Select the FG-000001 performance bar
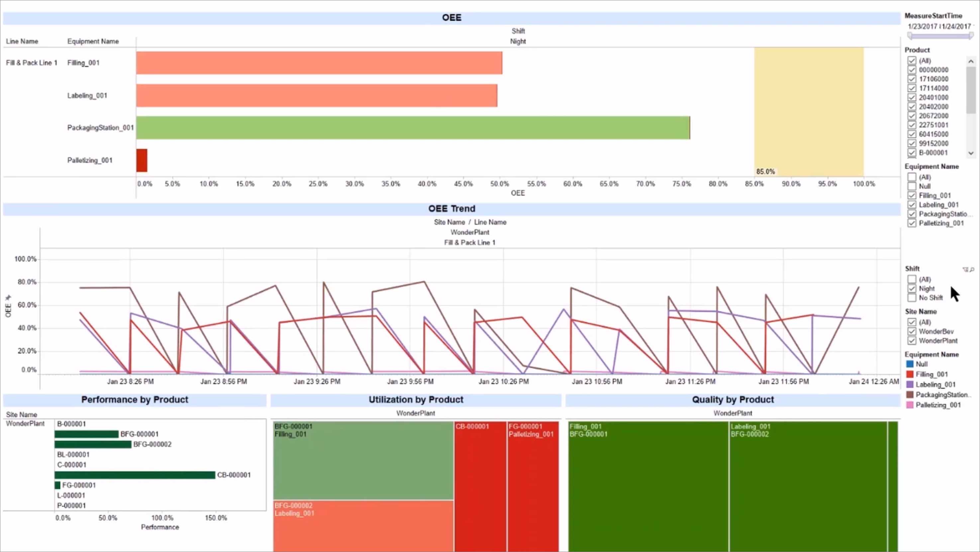This screenshot has height=552, width=980. click(57, 485)
